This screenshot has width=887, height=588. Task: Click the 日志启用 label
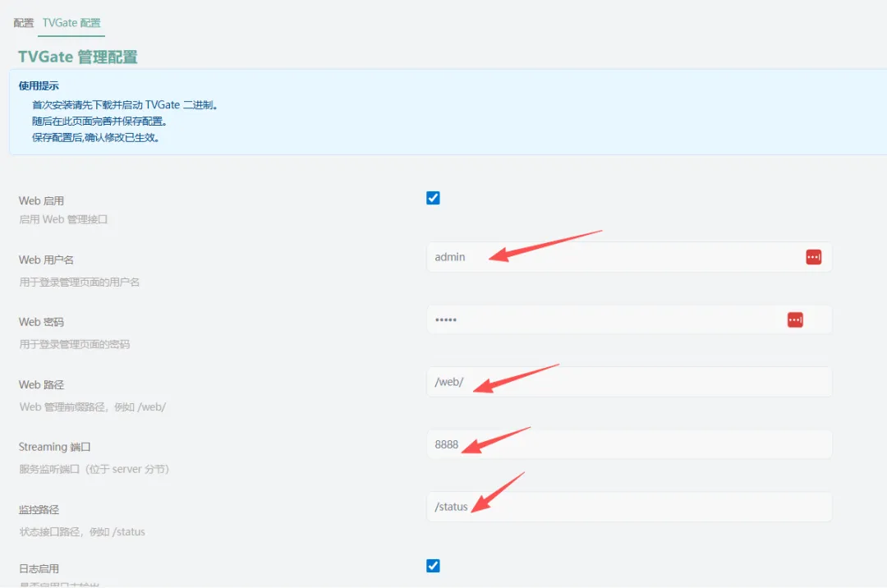click(39, 569)
